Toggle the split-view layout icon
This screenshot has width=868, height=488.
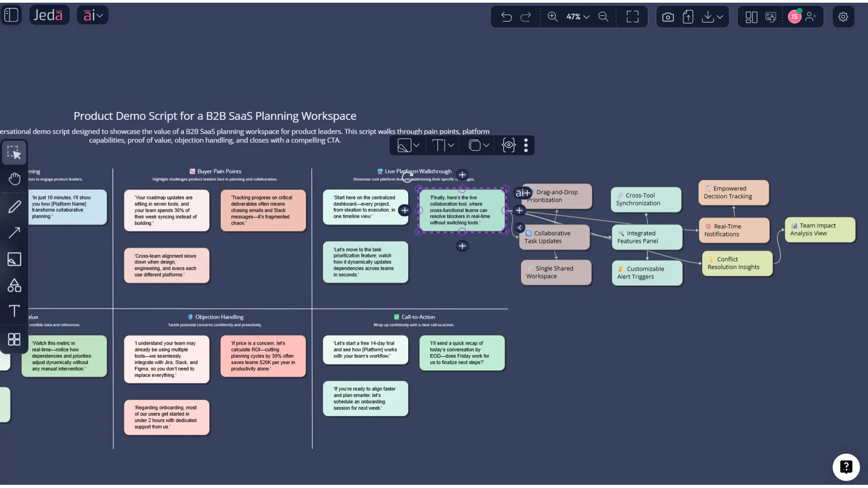[750, 17]
